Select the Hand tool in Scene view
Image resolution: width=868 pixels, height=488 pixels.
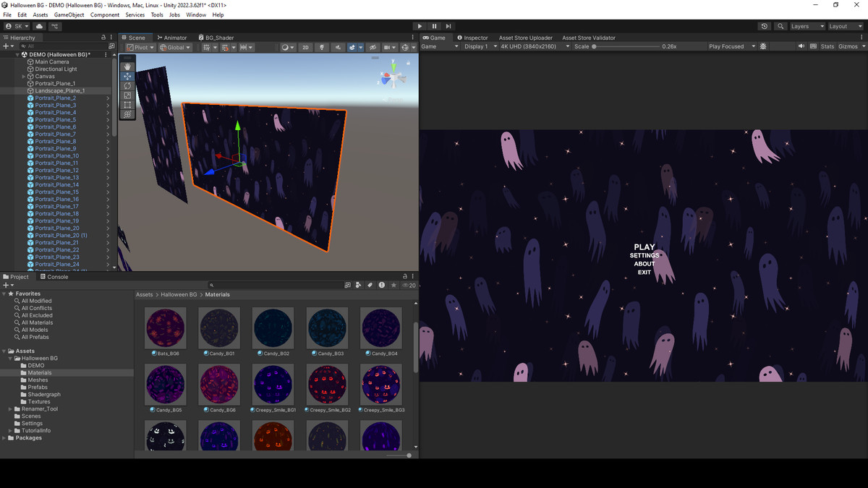coord(127,67)
